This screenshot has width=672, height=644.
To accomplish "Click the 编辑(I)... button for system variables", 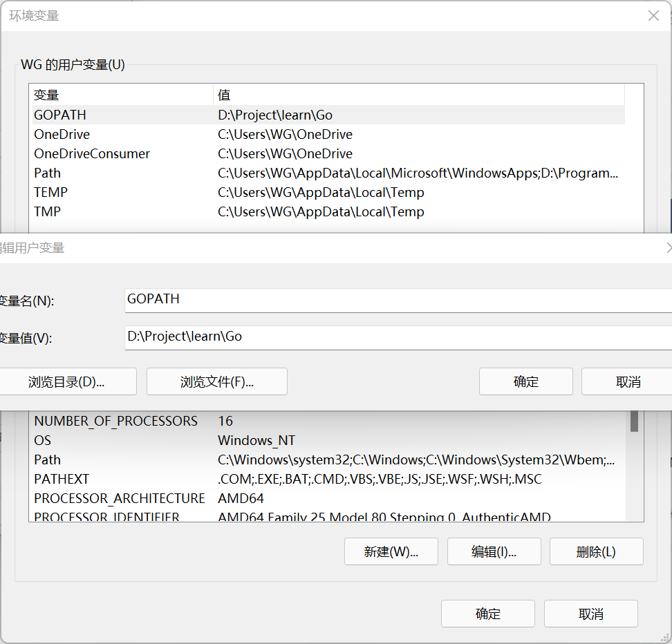I will click(494, 551).
